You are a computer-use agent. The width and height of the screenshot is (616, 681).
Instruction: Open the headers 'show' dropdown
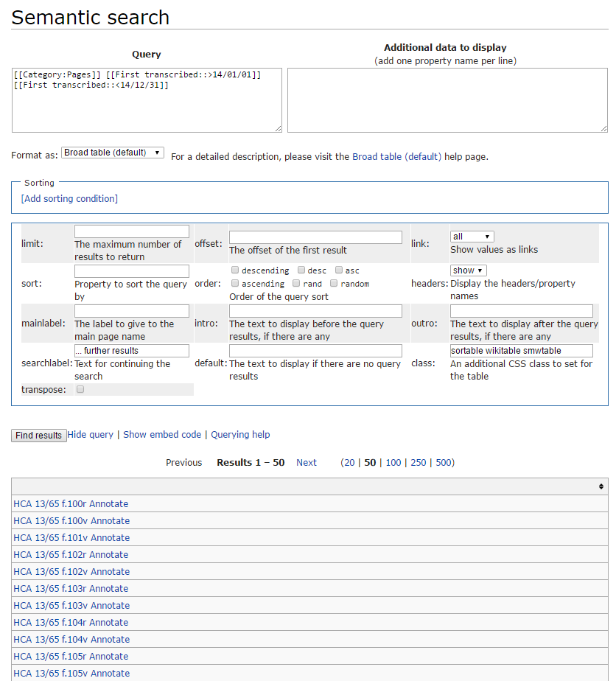pos(468,270)
